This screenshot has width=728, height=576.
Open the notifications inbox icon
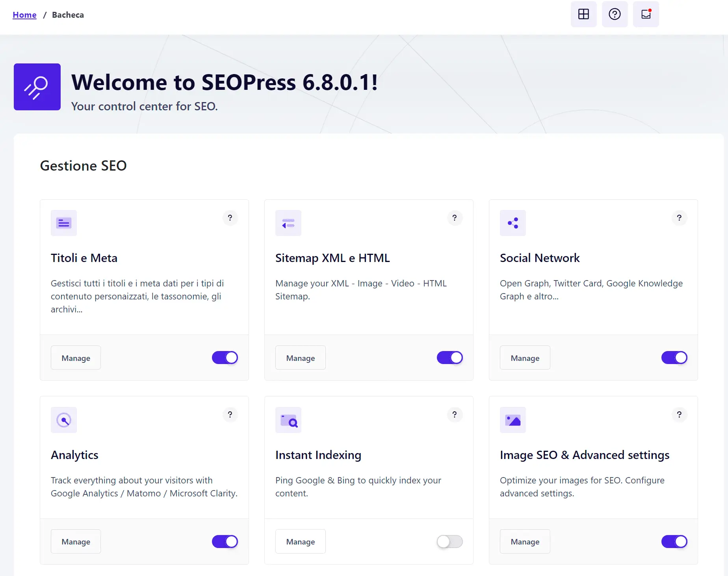tap(646, 14)
